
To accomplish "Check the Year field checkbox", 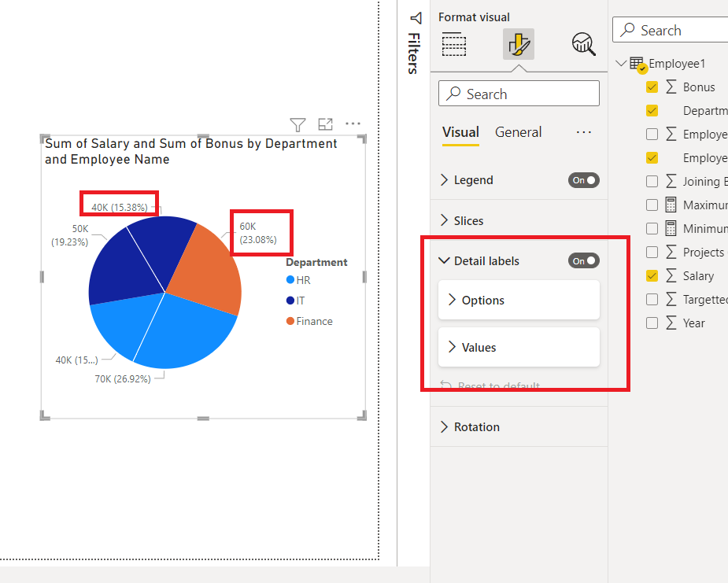I will (x=652, y=323).
